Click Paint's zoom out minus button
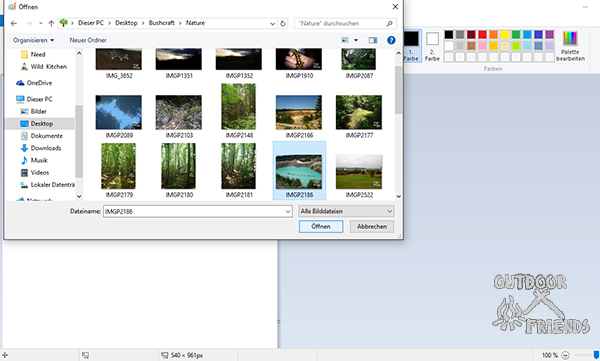The width and height of the screenshot is (600, 361). 566,355
